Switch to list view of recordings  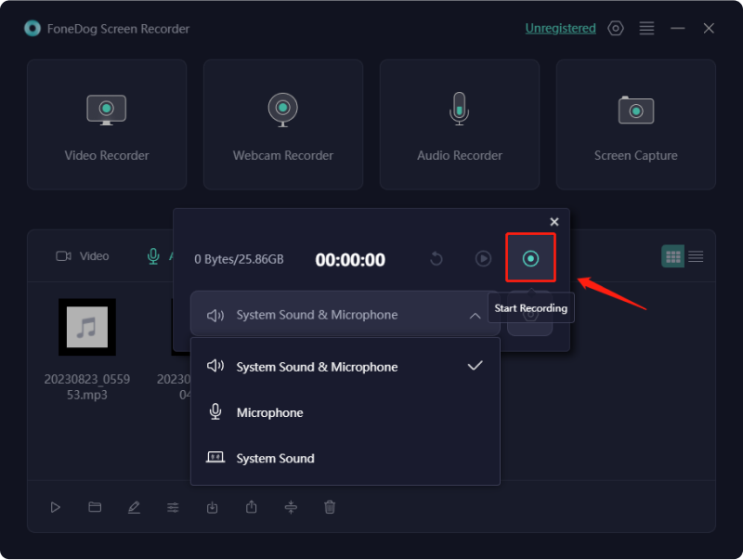pyautogui.click(x=696, y=256)
